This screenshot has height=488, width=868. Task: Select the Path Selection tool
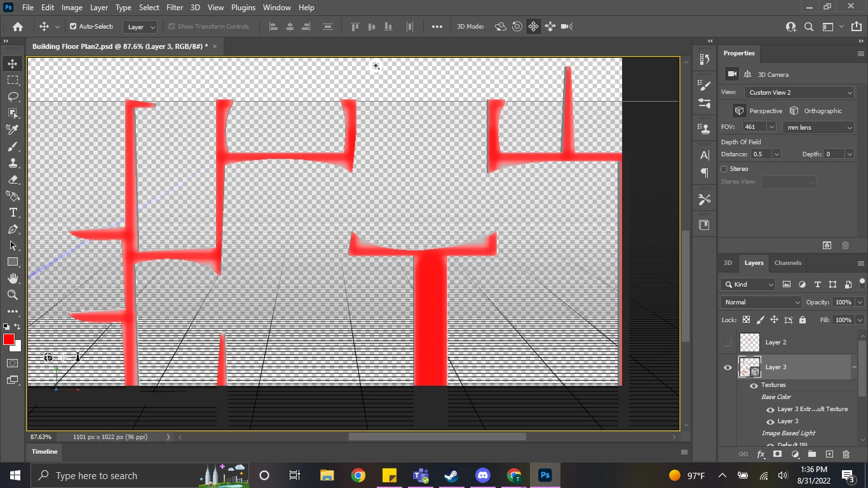(13, 245)
